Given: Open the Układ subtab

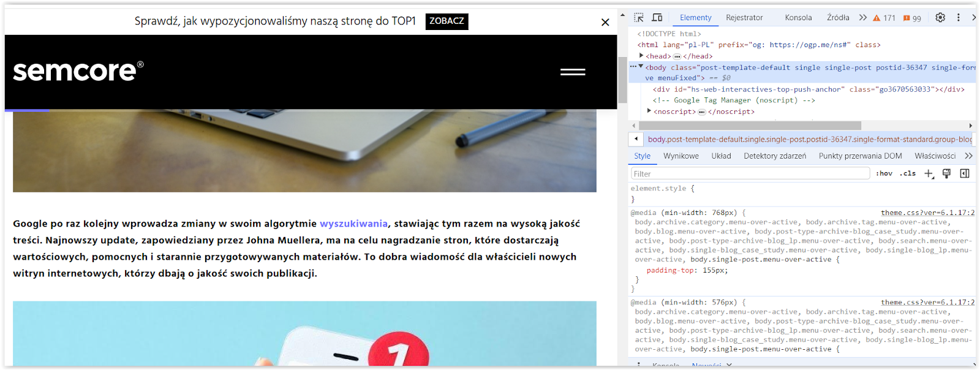Looking at the screenshot, I should coord(721,156).
